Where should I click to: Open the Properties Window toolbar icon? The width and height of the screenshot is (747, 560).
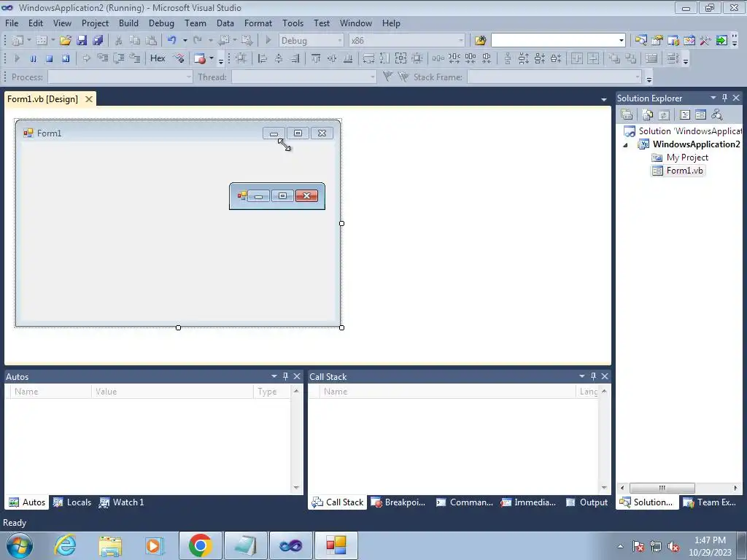pyautogui.click(x=657, y=41)
